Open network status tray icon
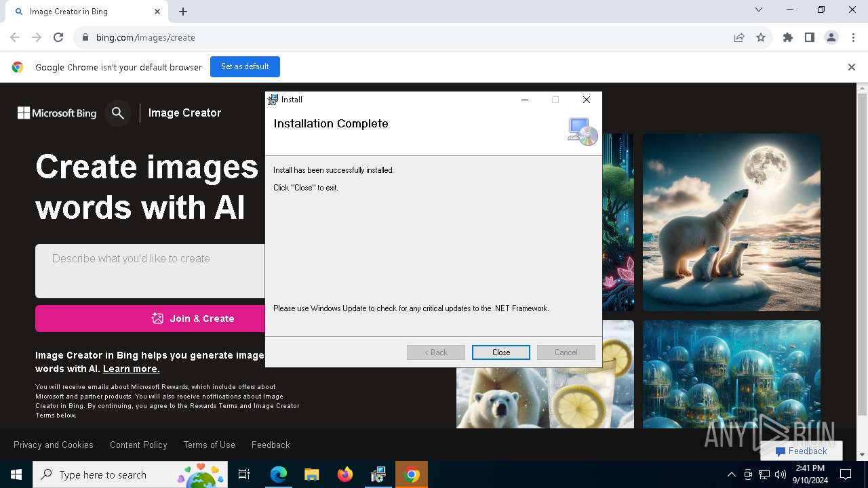The height and width of the screenshot is (488, 868). 764,474
